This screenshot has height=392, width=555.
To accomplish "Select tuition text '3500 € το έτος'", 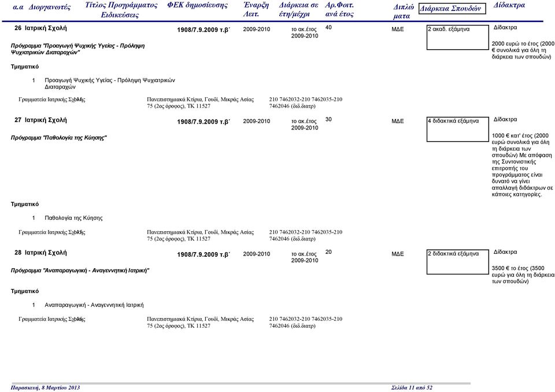I will click(510, 268).
